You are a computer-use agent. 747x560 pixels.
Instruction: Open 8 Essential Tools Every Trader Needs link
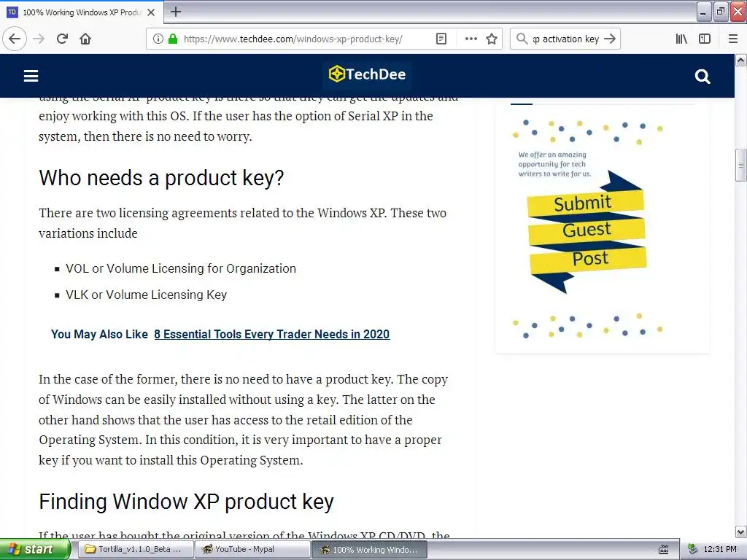(271, 334)
